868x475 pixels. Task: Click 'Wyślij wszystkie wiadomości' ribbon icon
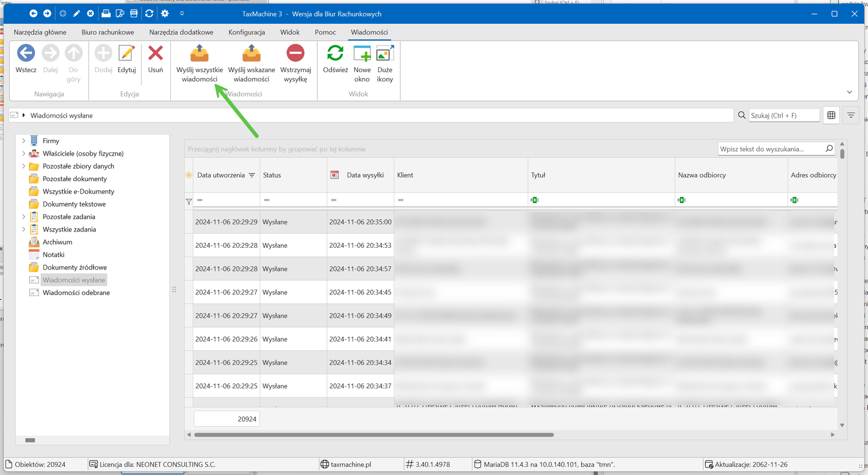pos(199,54)
